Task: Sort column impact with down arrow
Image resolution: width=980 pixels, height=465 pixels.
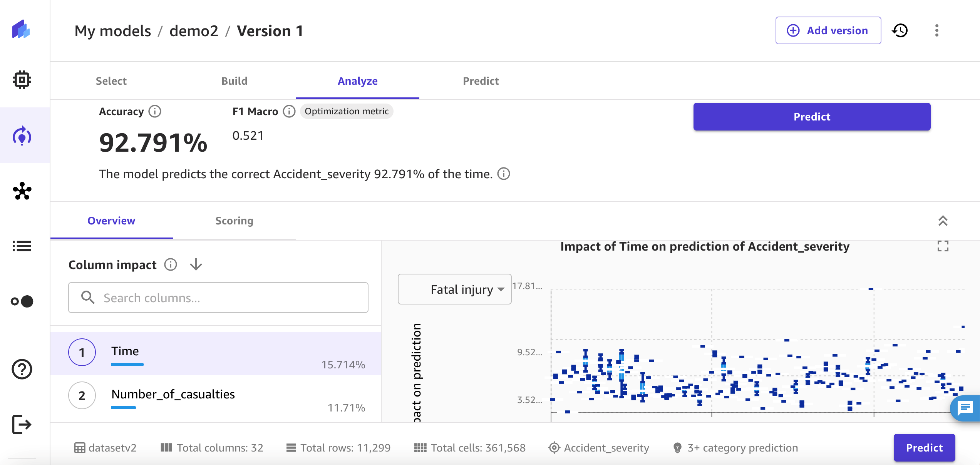Action: (196, 265)
